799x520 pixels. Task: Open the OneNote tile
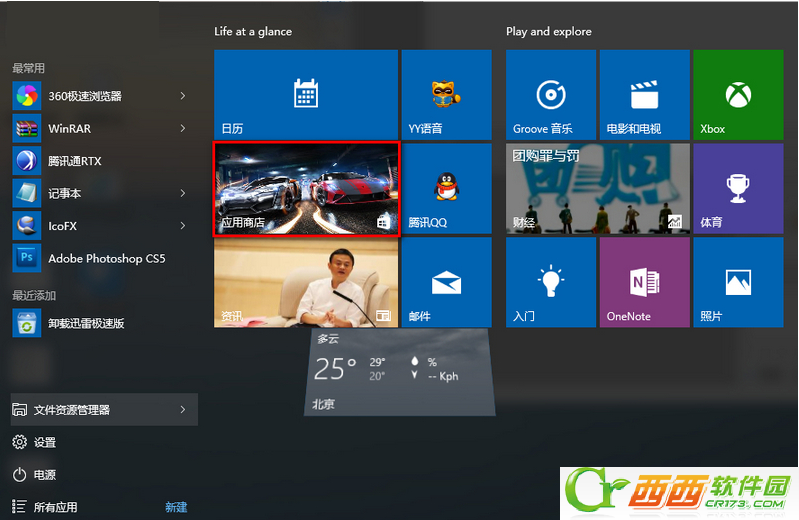coord(645,282)
